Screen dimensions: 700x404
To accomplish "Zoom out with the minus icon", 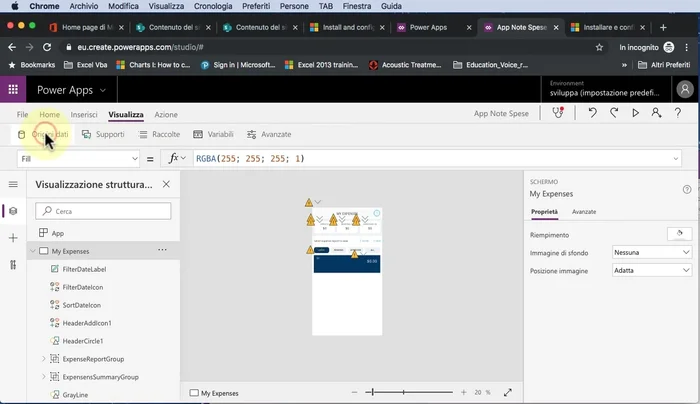I will tap(354, 392).
